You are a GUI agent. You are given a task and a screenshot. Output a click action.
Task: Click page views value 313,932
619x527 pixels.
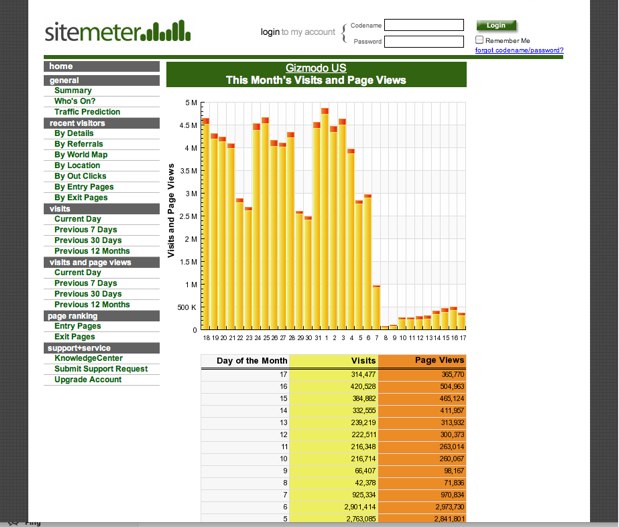point(452,422)
